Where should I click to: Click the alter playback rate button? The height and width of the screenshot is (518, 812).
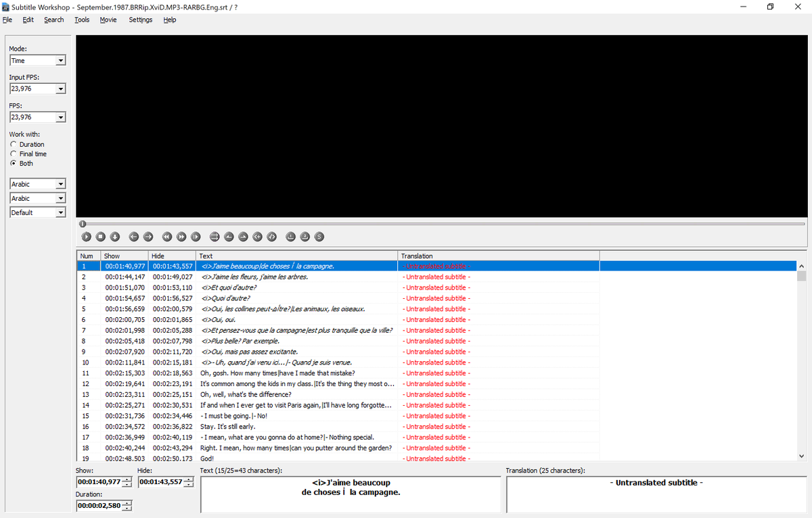point(196,237)
